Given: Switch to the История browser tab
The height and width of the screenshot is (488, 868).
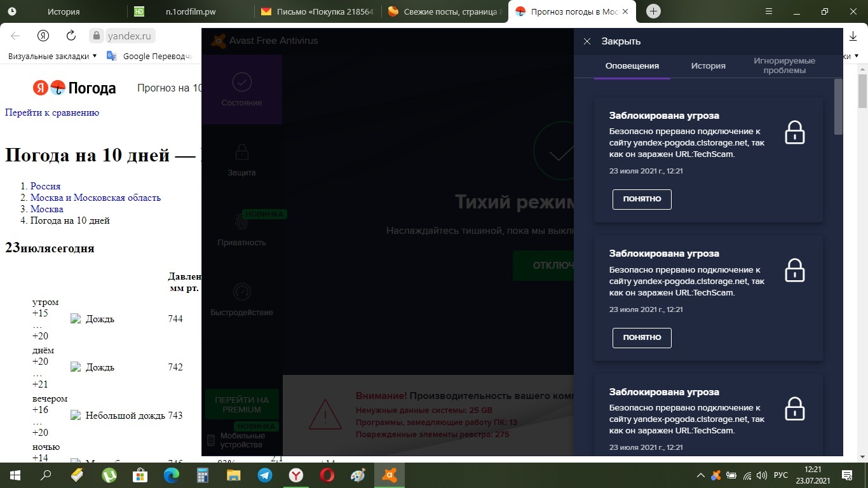Looking at the screenshot, I should pos(64,11).
